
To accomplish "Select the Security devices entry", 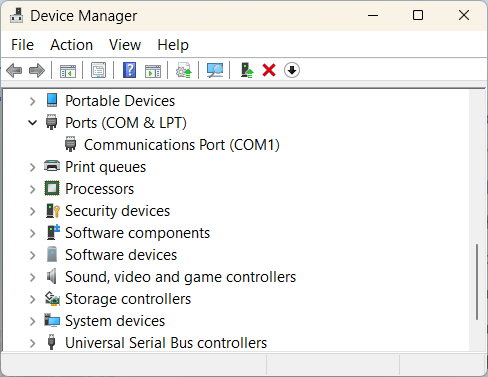I will coord(117,211).
